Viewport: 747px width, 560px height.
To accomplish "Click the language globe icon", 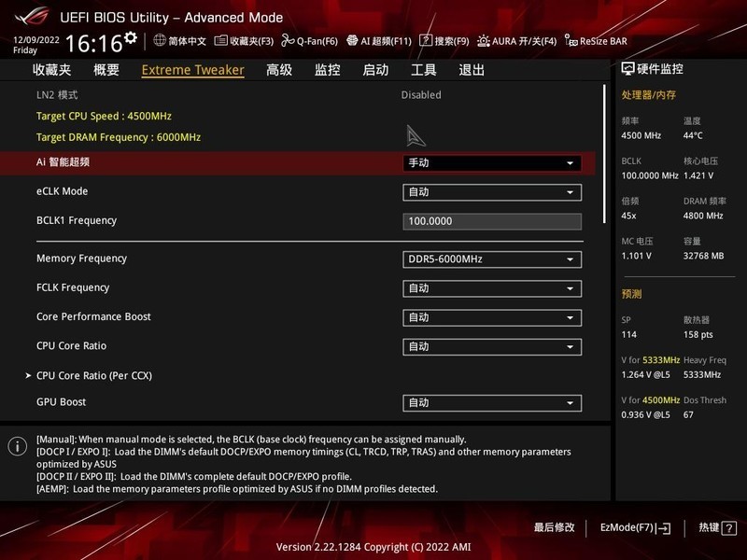I will pyautogui.click(x=160, y=40).
